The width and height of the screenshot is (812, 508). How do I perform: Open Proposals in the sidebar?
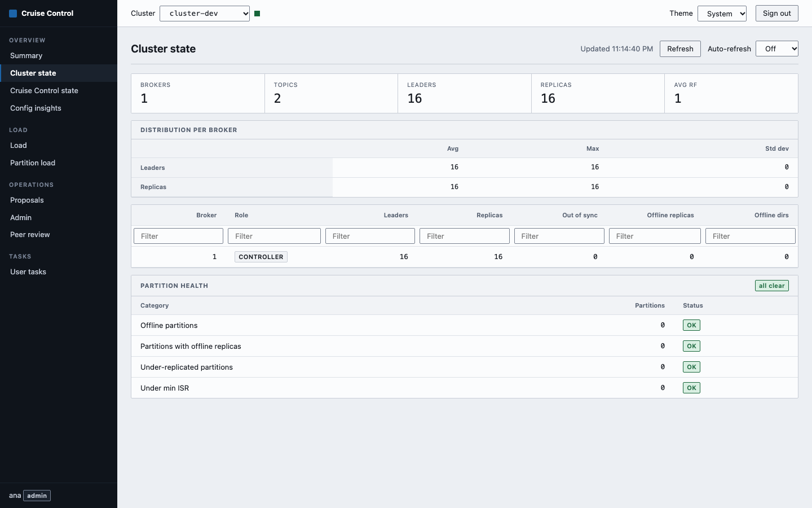[x=59, y=200]
